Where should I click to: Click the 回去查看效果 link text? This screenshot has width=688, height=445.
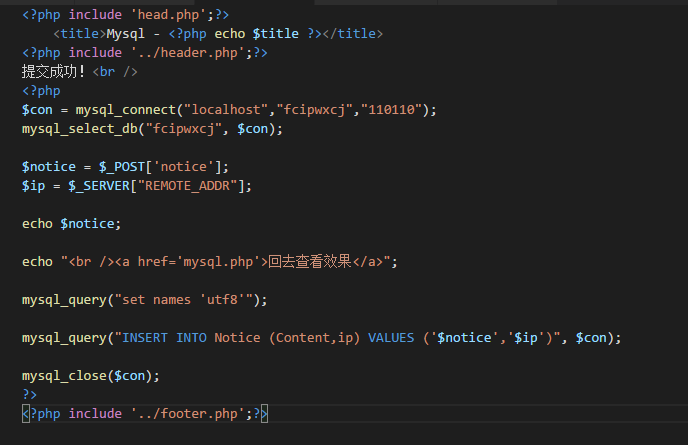310,262
